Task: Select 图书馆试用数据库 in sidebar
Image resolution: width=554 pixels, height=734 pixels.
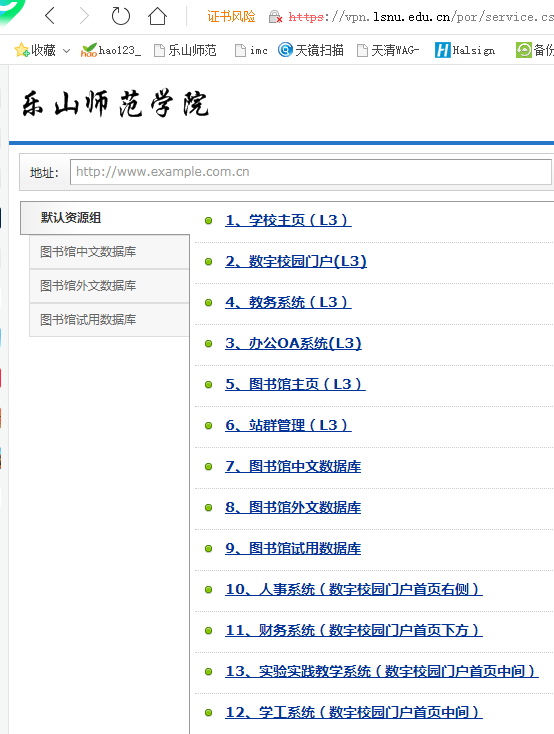Action: click(109, 320)
